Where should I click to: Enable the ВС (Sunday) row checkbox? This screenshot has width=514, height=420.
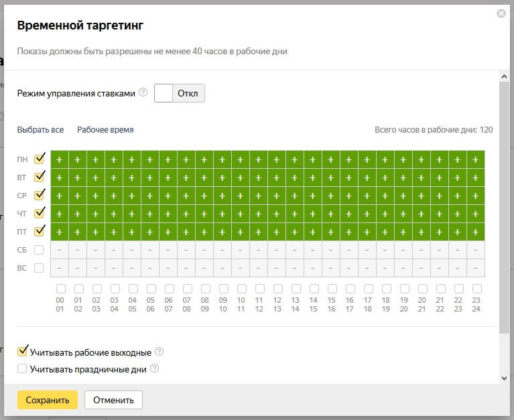pos(39,268)
